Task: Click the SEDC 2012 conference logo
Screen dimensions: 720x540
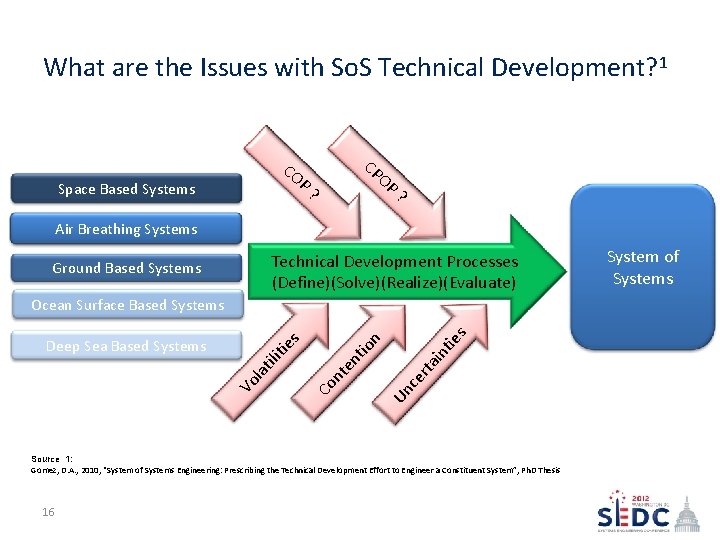Action: (648, 511)
